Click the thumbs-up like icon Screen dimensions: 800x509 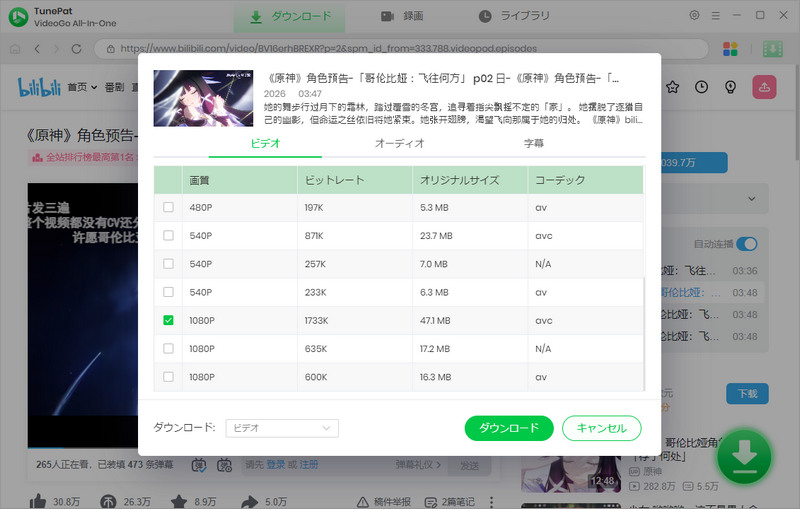(38, 502)
